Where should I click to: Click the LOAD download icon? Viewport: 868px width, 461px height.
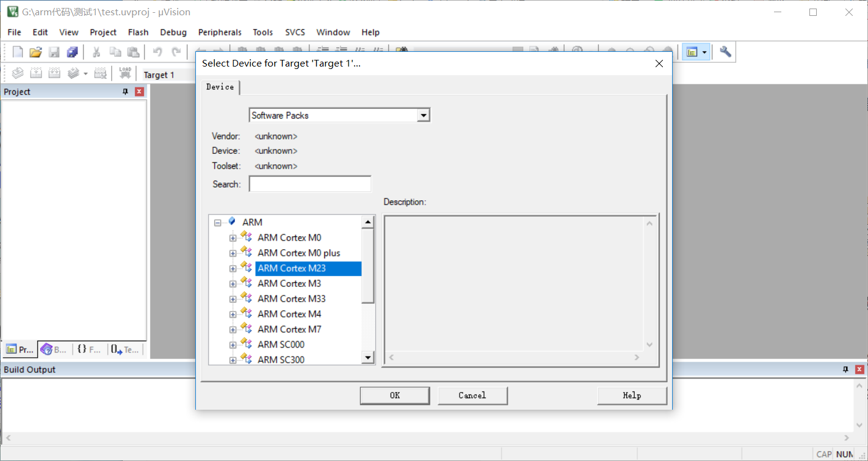(125, 74)
